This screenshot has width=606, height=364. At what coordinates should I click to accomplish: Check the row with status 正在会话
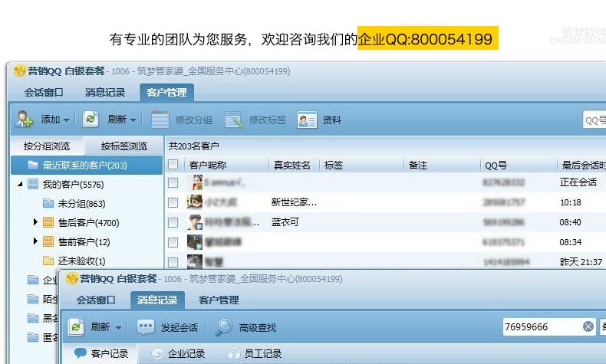click(173, 182)
